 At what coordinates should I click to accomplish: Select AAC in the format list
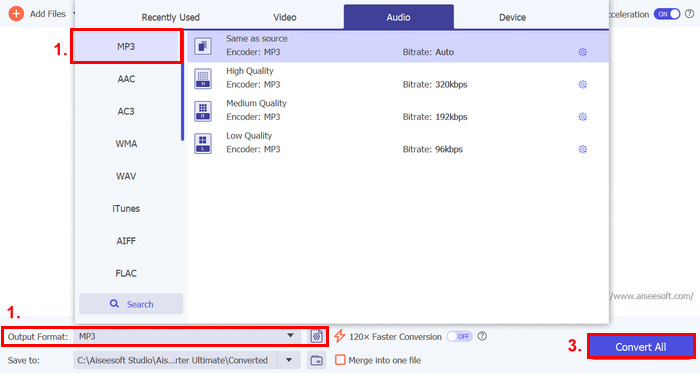point(126,79)
